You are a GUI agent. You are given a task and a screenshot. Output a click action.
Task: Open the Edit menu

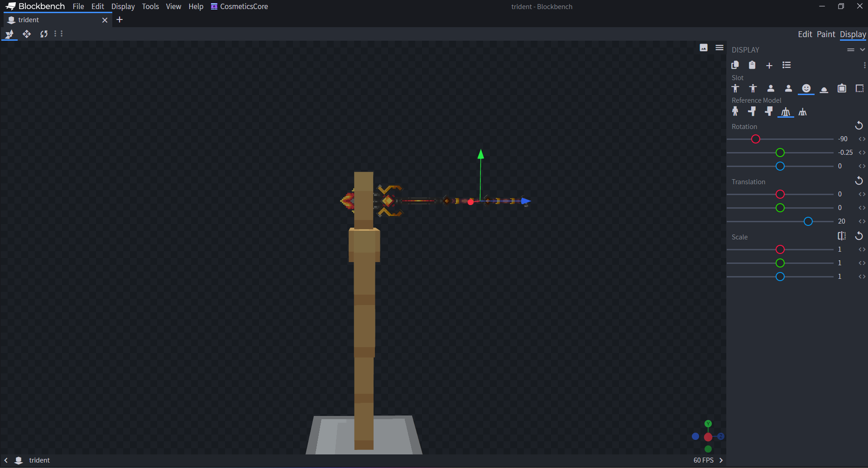97,6
